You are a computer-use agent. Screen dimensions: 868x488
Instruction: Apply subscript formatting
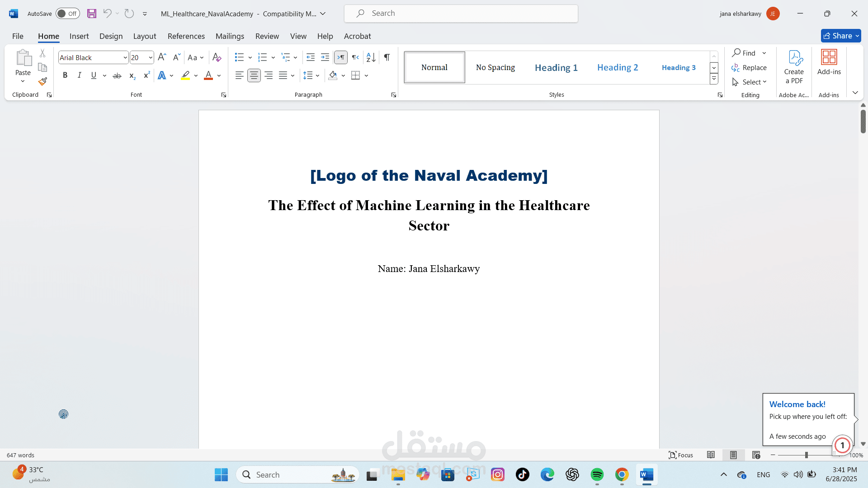pyautogui.click(x=132, y=75)
